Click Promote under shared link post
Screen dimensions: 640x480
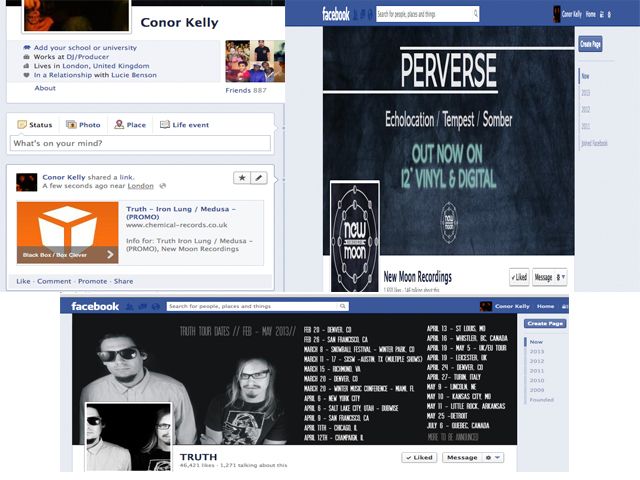[x=93, y=281]
